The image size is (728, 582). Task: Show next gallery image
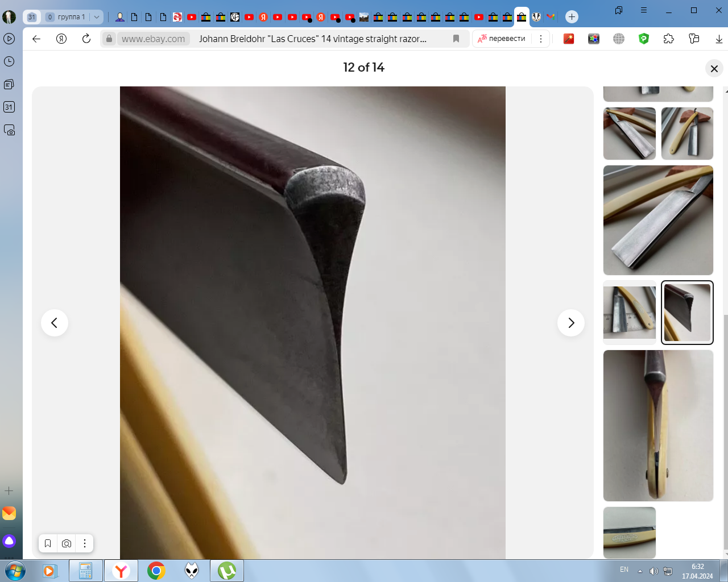coord(571,323)
